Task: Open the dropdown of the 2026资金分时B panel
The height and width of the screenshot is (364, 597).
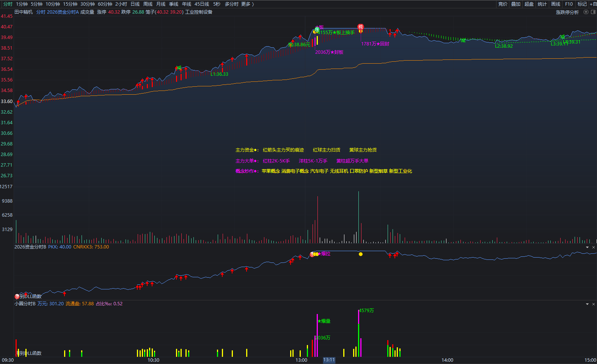Action: tap(587, 247)
